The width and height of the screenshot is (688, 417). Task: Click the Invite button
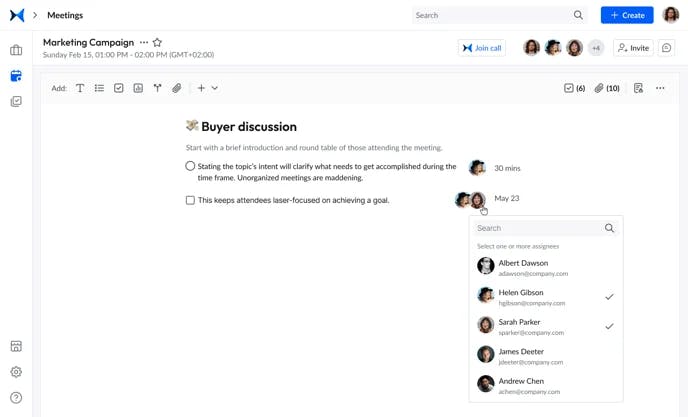click(x=634, y=48)
